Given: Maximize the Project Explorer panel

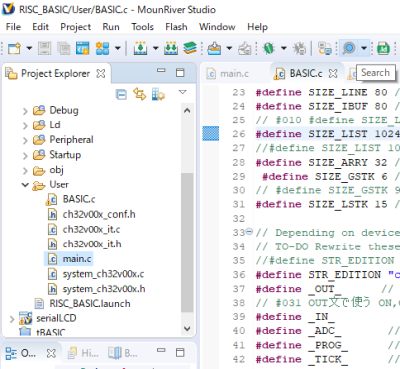Looking at the screenshot, I should (x=180, y=73).
